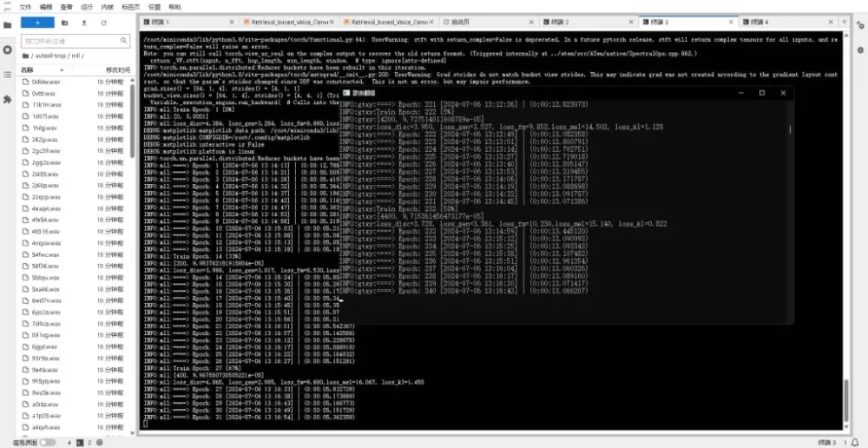Image resolution: width=868 pixels, height=448 pixels.
Task: Click the kernel gear icon in status bar
Action: 99,443
